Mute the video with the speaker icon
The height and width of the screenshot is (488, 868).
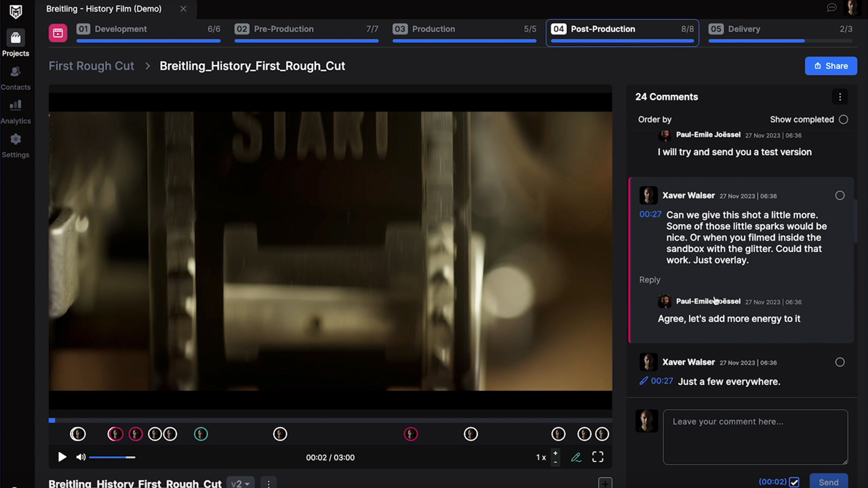[x=81, y=457]
